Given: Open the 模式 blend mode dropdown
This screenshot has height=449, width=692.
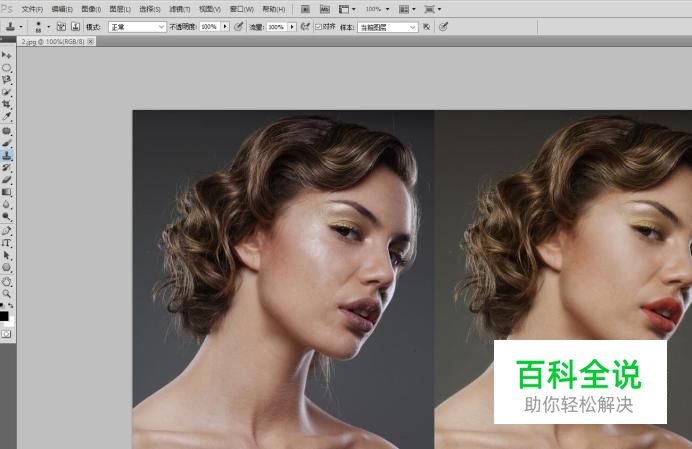Looking at the screenshot, I should [x=137, y=27].
